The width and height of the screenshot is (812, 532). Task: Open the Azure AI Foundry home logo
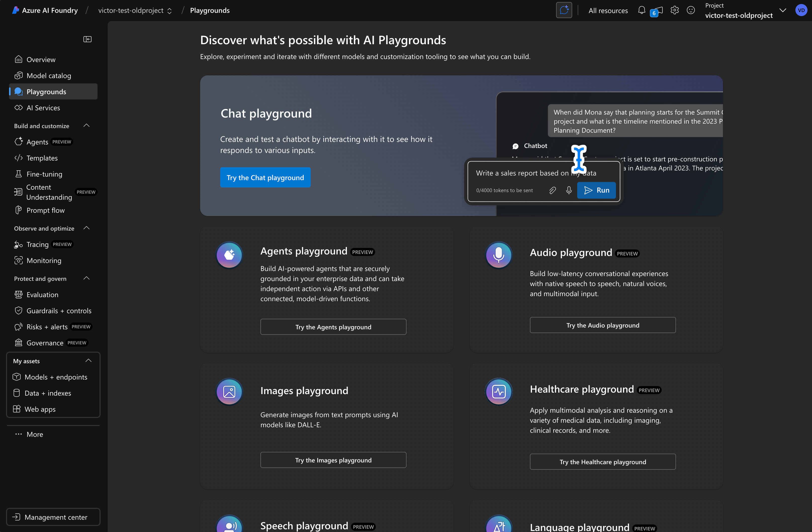click(x=45, y=10)
